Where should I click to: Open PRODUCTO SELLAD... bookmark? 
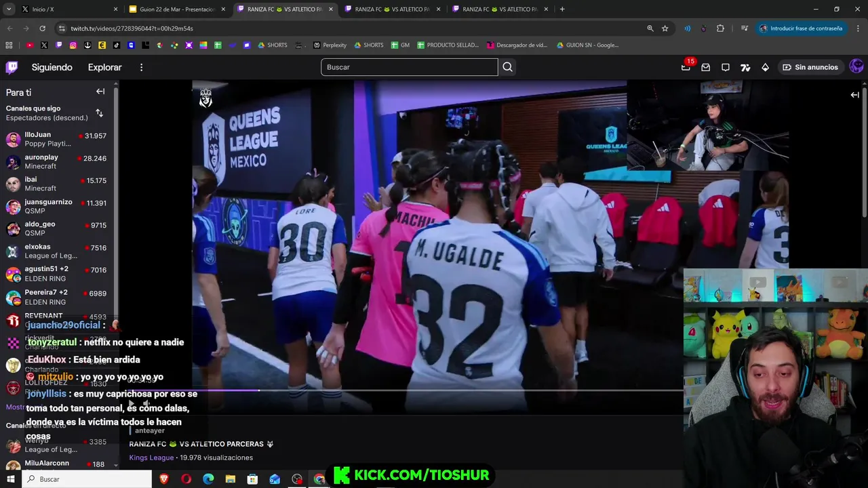point(448,45)
